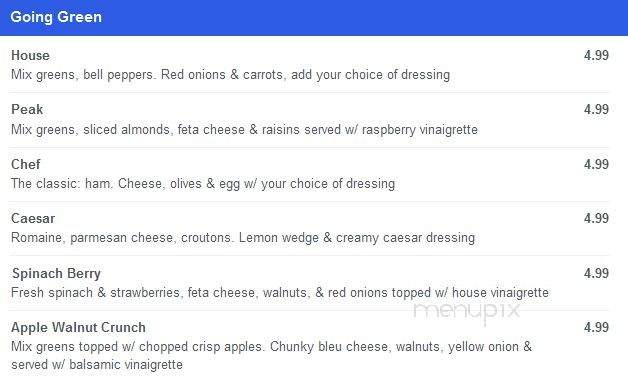
Task: Click the Caesar romaine parmesan description
Action: click(x=243, y=238)
